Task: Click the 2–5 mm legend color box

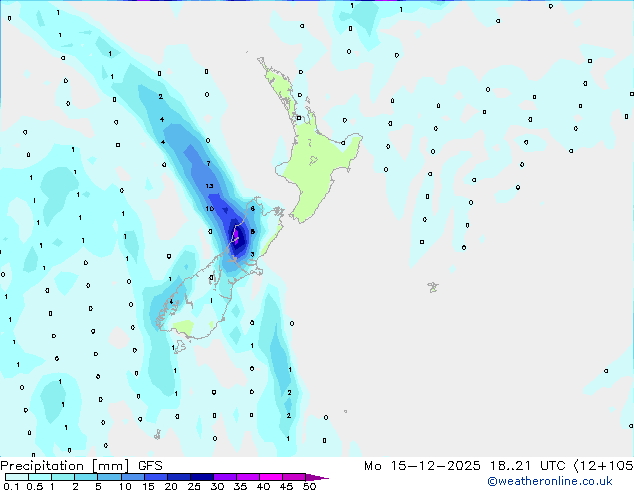Action: click(86, 477)
